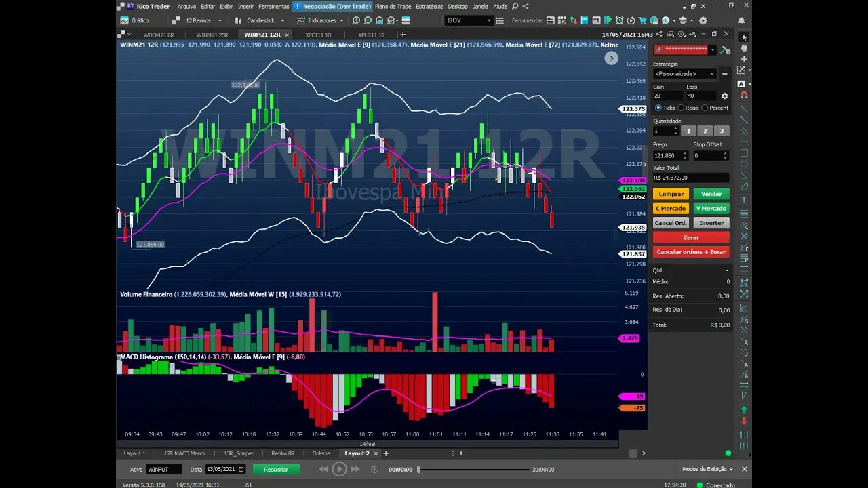868x488 pixels.
Task: Click Cancelar ordens + Zerar button
Action: point(691,251)
